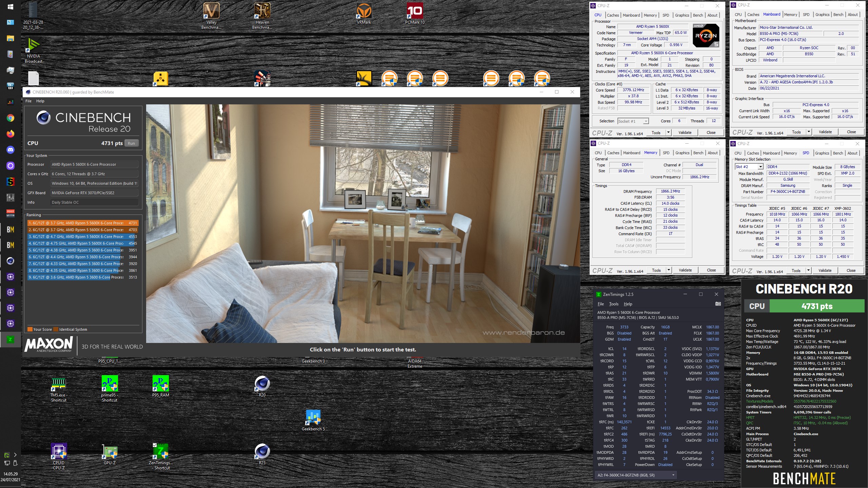Select SPD tab in CPU-Z Memory window
868x488 pixels.
(x=666, y=153)
